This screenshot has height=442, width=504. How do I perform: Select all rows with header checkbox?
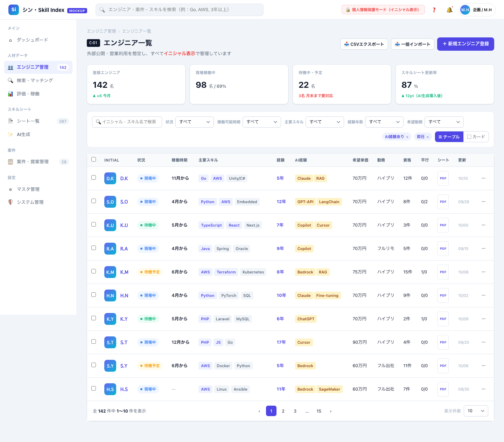[93, 159]
